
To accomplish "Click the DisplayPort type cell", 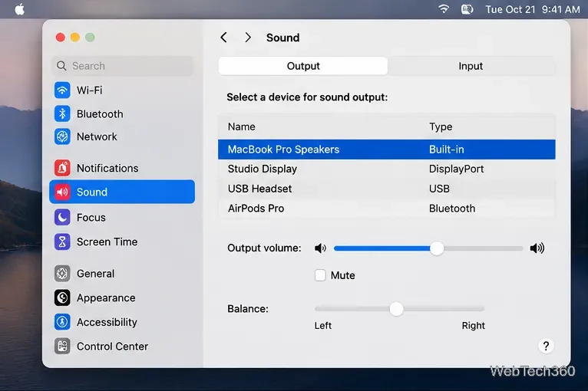I will click(457, 169).
